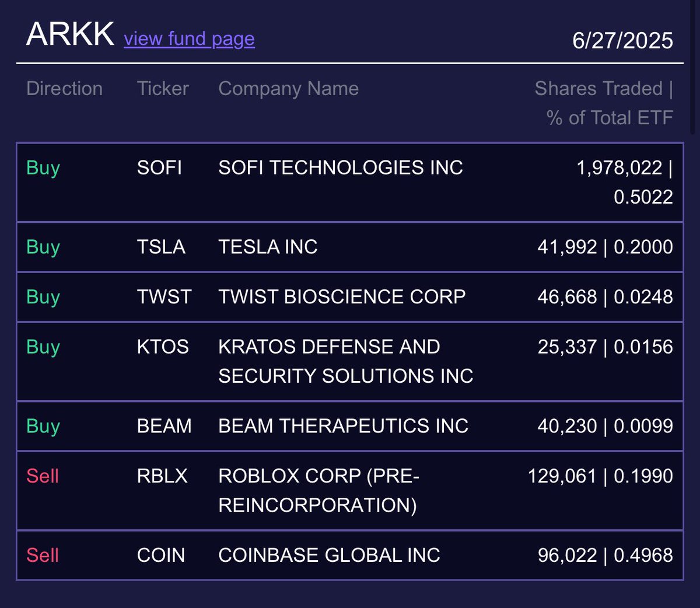Select the SOFI ticker cell
700x608 pixels.
tap(159, 168)
